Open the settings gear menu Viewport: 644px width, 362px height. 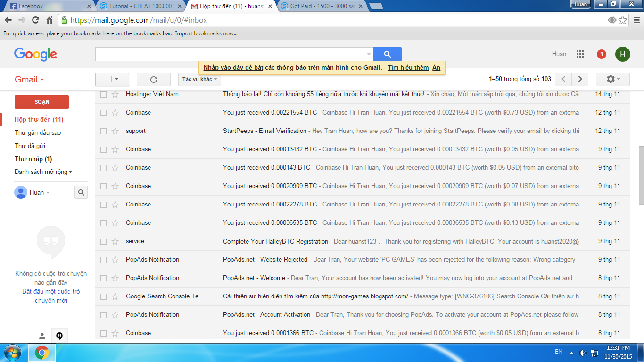click(x=612, y=79)
